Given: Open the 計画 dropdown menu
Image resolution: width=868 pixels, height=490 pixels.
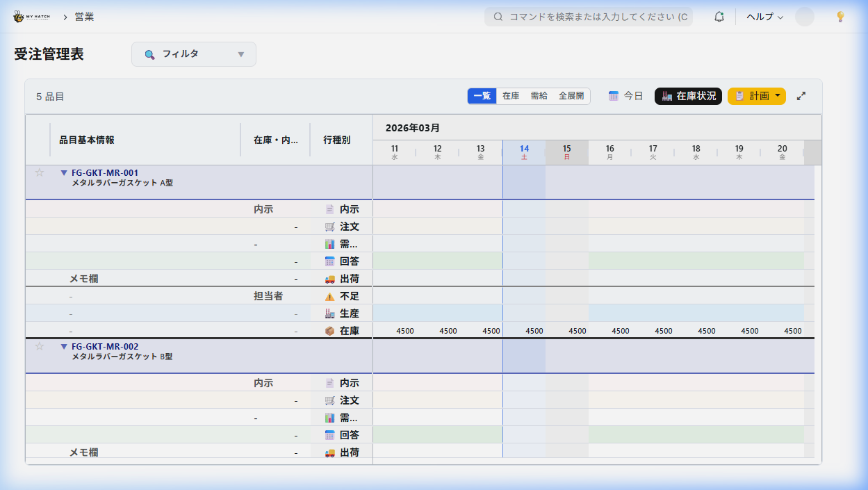Looking at the screenshot, I should (x=756, y=96).
